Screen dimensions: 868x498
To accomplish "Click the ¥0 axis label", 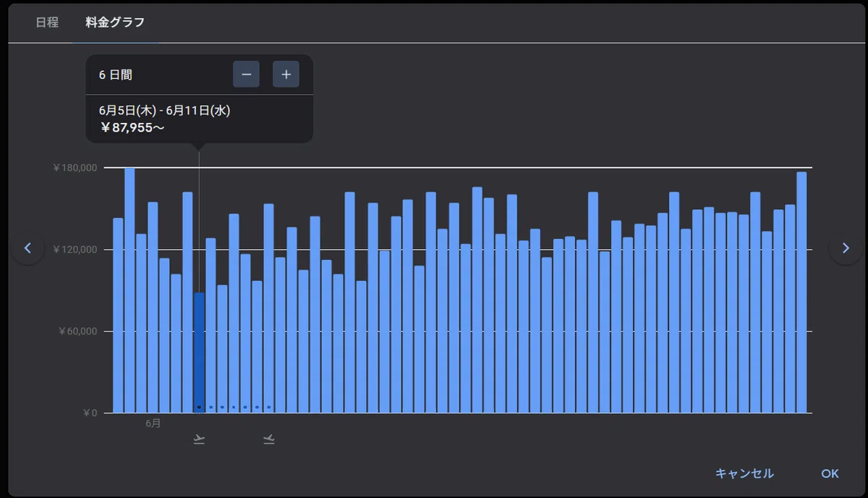I will pos(90,413).
